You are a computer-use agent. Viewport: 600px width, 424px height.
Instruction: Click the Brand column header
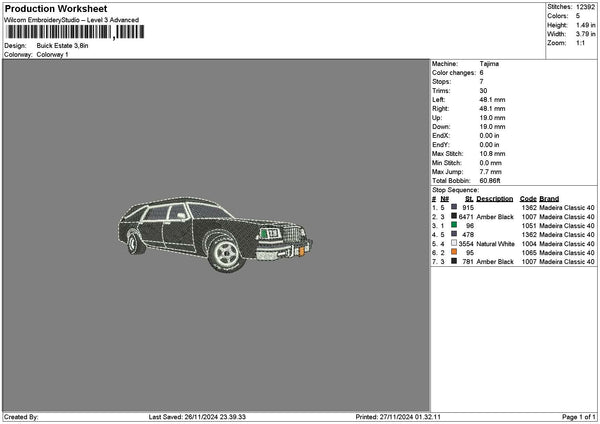(549, 198)
